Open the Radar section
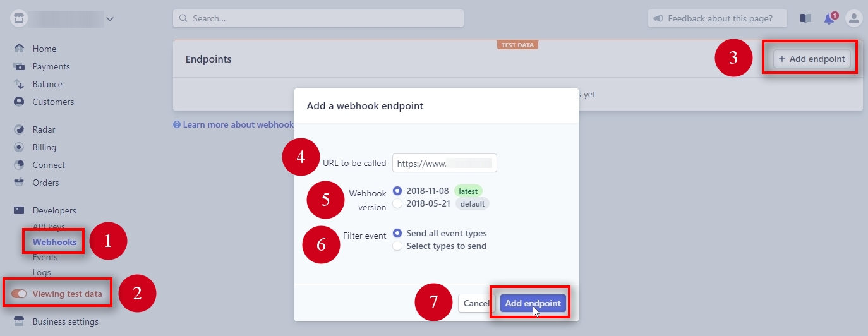 [44, 129]
